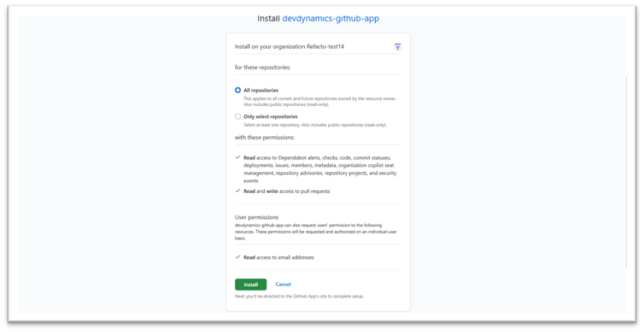
Task: Click the checkmark beside email addresses permission
Action: (x=238, y=257)
